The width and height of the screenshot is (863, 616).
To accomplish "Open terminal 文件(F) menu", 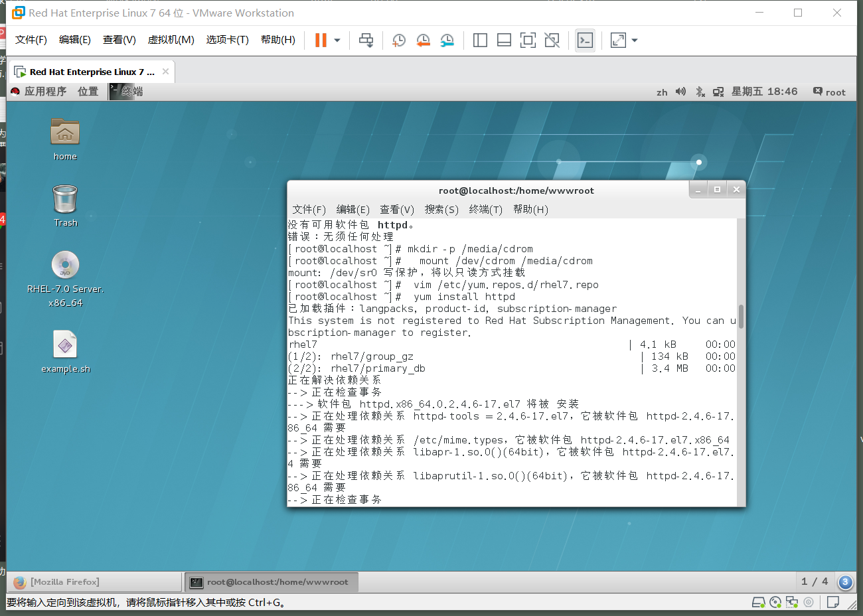I will coord(309,209).
